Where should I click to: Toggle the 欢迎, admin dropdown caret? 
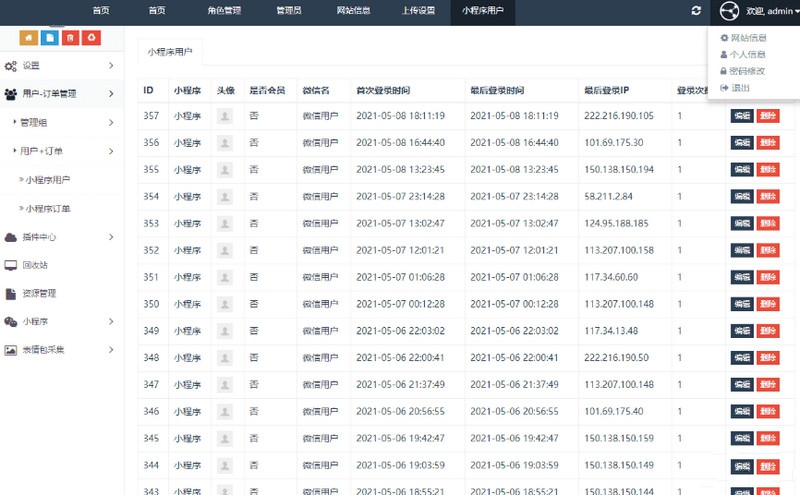point(797,12)
